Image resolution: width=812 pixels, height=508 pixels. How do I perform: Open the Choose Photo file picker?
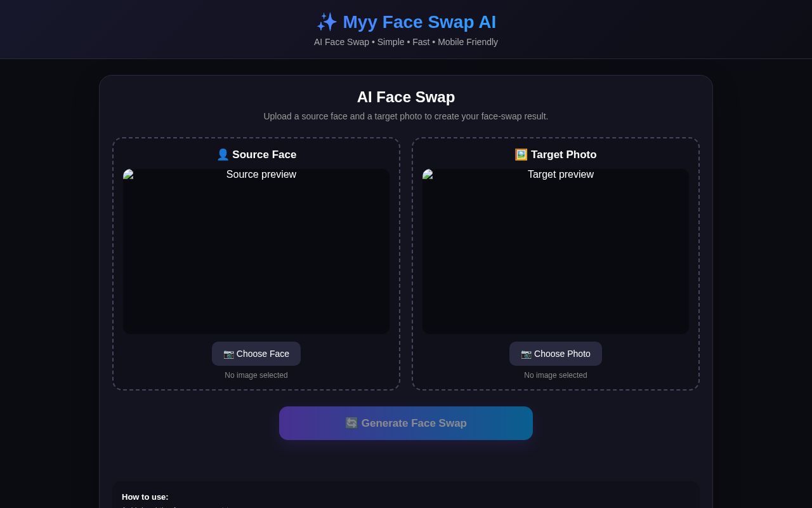point(556,354)
